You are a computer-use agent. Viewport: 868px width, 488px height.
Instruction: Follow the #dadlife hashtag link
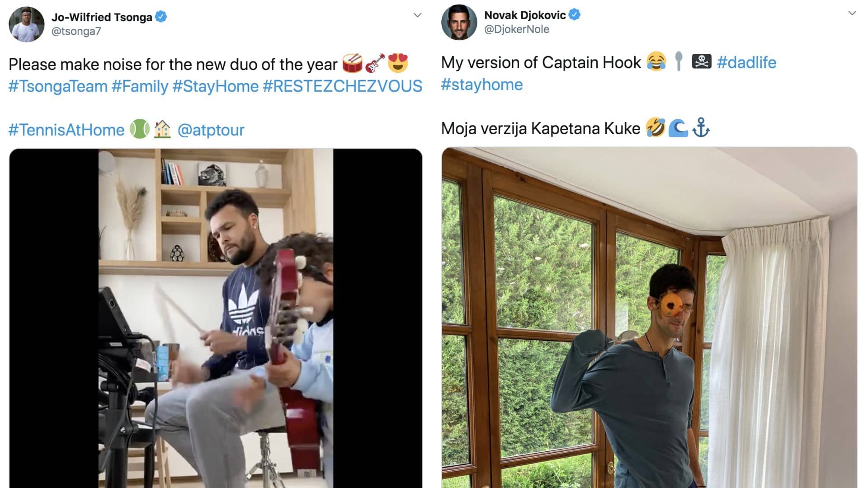pos(746,62)
